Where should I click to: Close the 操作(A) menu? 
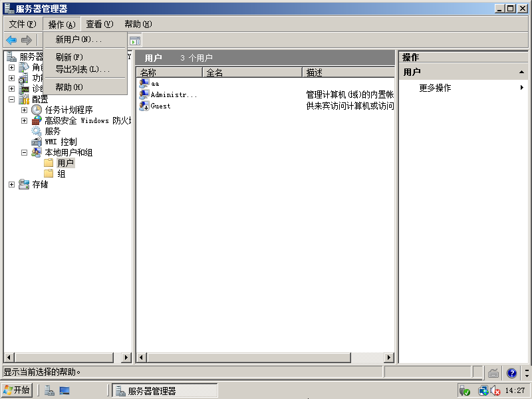pyautogui.click(x=62, y=25)
